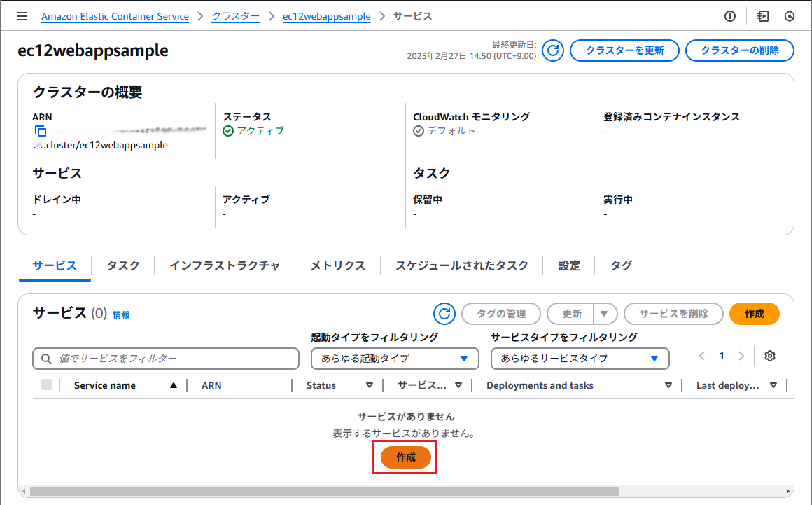
Task: Switch to the タスク tab
Action: pyautogui.click(x=122, y=265)
